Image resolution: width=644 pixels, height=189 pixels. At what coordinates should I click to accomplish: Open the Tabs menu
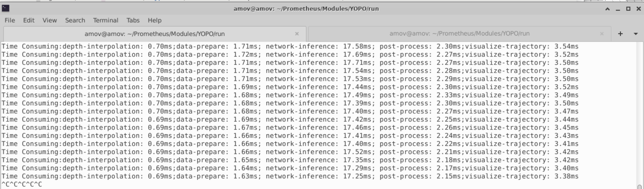click(133, 20)
